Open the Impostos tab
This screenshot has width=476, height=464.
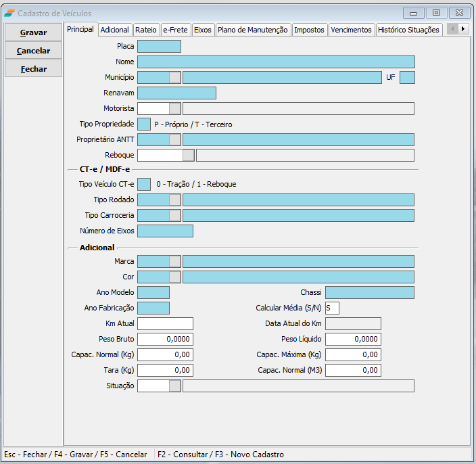[310, 30]
